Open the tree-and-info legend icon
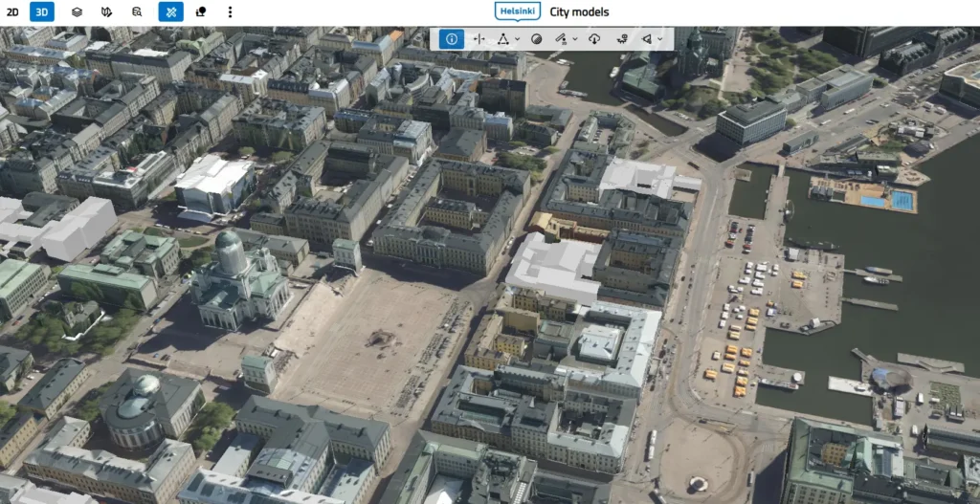Screen dimensions: 980x504 click(x=201, y=11)
